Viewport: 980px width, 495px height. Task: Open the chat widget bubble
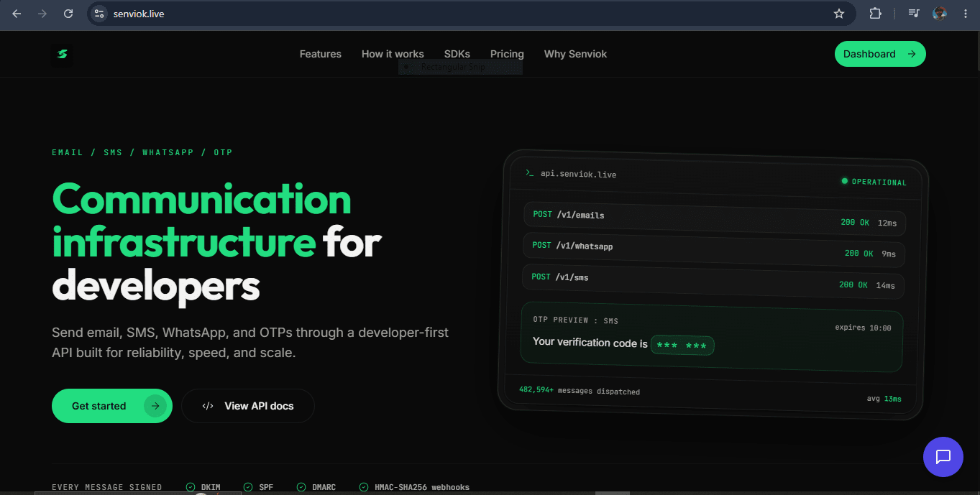tap(943, 456)
